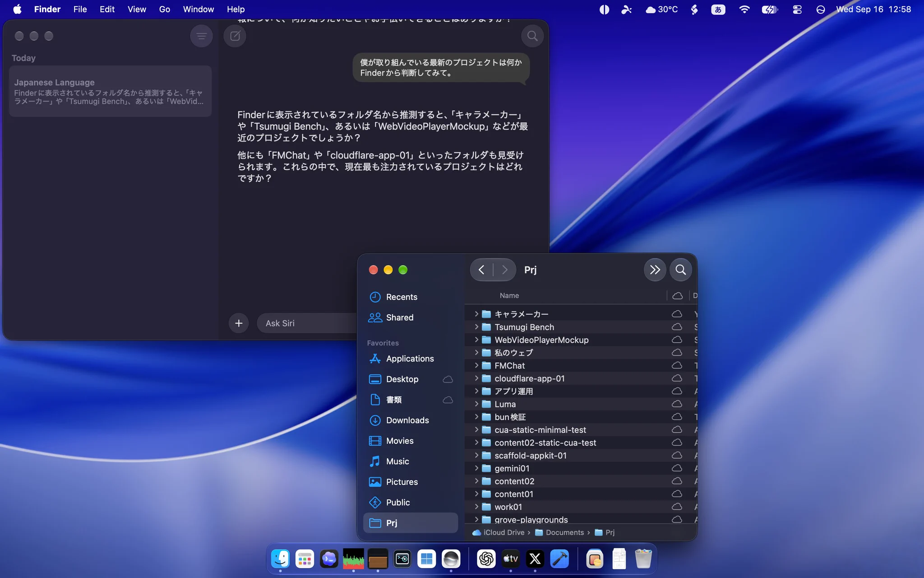
Task: Select Prj in the Finder sidebar
Action: (x=411, y=523)
